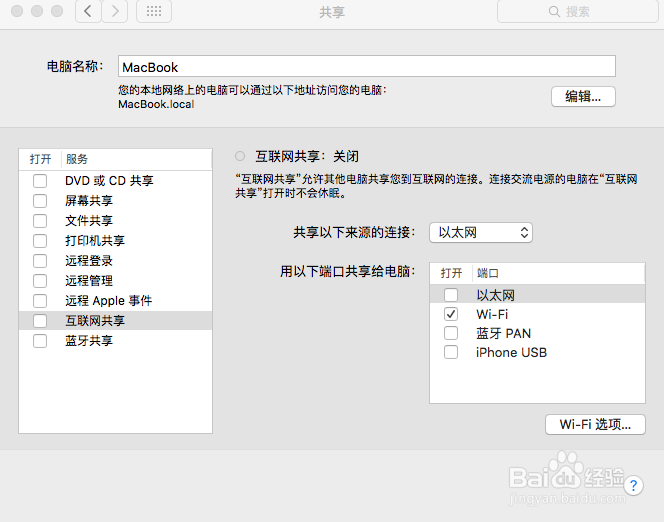Enable 文件共享 checkbox
Screen dimensions: 664x522
click(40, 221)
